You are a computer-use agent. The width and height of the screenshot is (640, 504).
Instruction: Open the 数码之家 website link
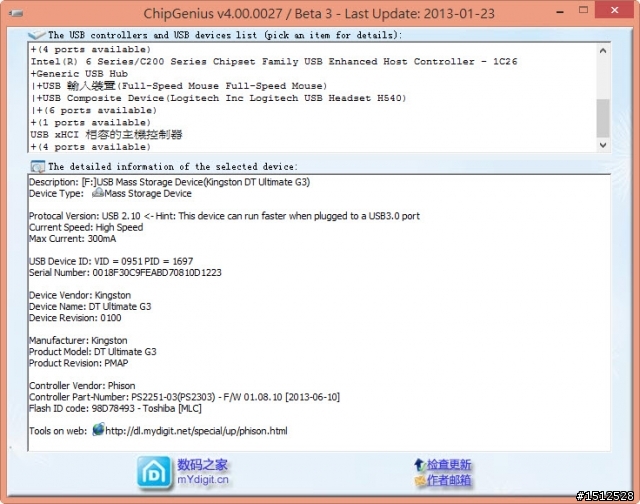point(202,464)
